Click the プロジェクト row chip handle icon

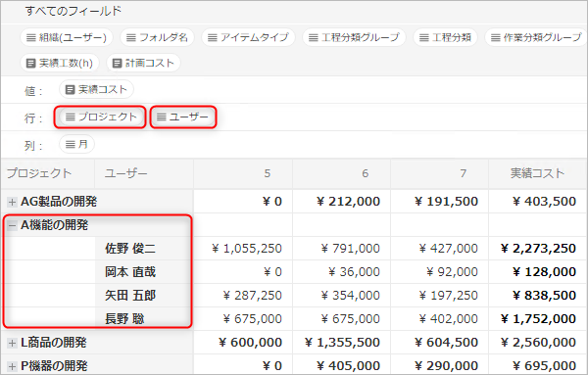pyautogui.click(x=71, y=117)
